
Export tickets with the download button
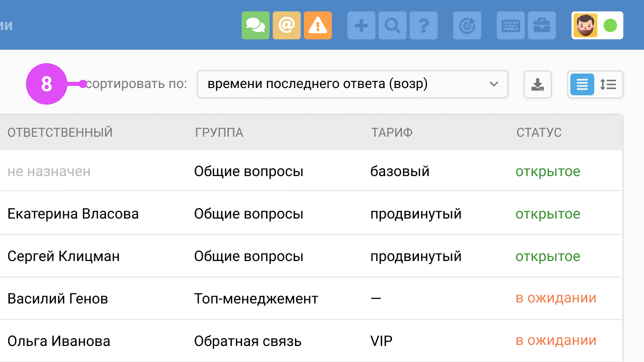[538, 84]
